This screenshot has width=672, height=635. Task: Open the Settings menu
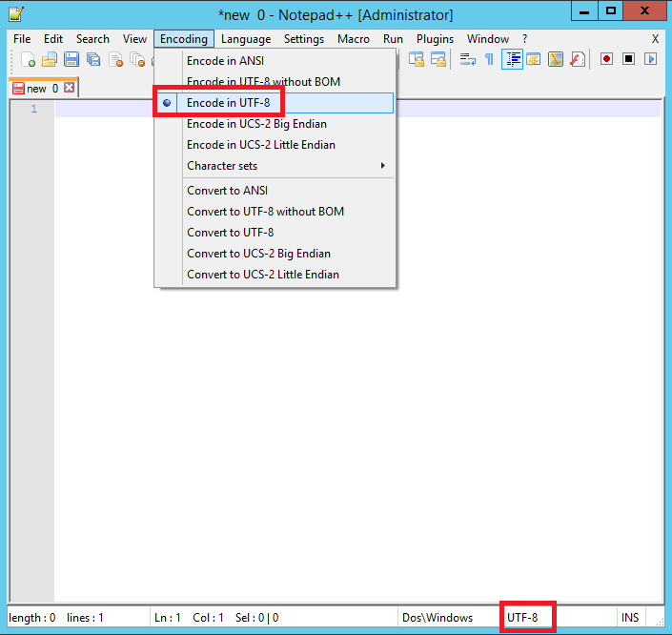click(304, 39)
